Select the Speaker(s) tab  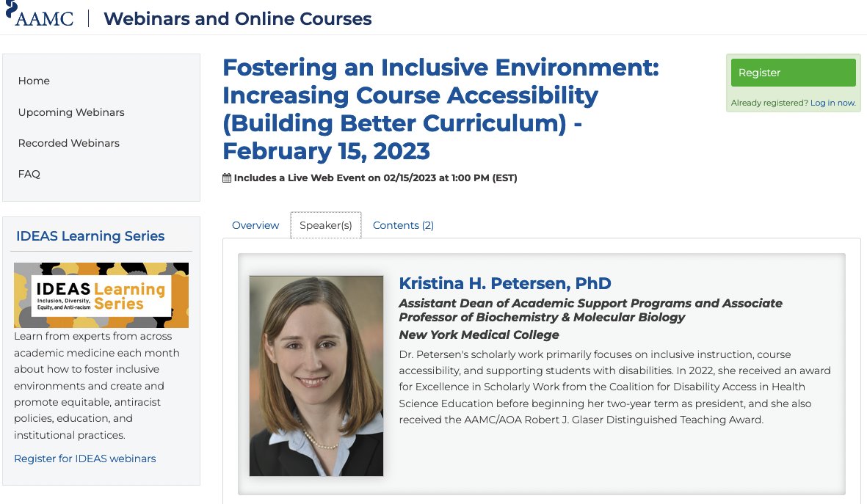click(326, 225)
